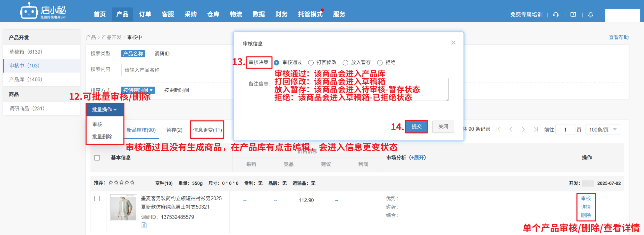Choose the 拒绝 radio option
The height and width of the screenshot is (235, 644).
[x=380, y=63]
